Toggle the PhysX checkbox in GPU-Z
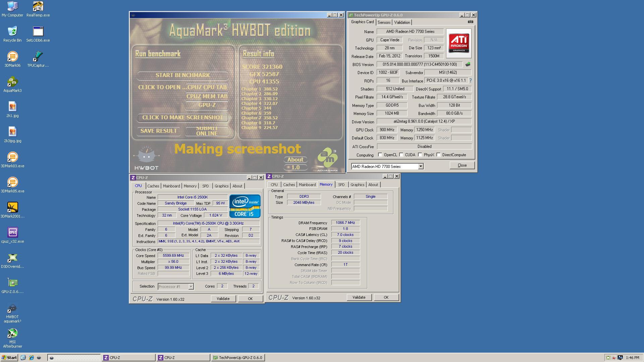This screenshot has height=362, width=644. click(420, 155)
